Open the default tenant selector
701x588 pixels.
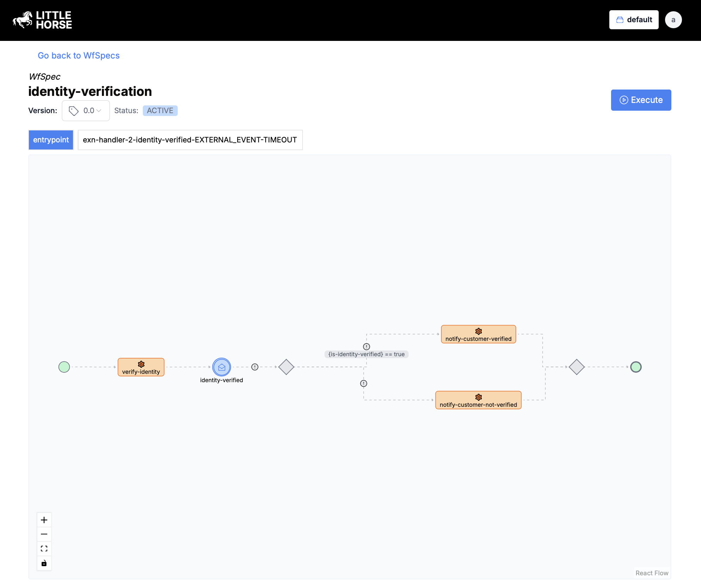[x=634, y=20]
